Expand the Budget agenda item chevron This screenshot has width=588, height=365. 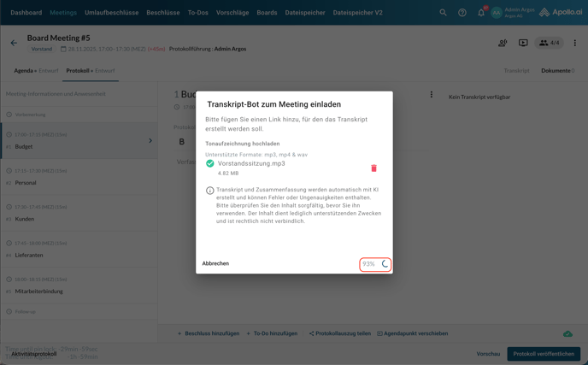150,141
